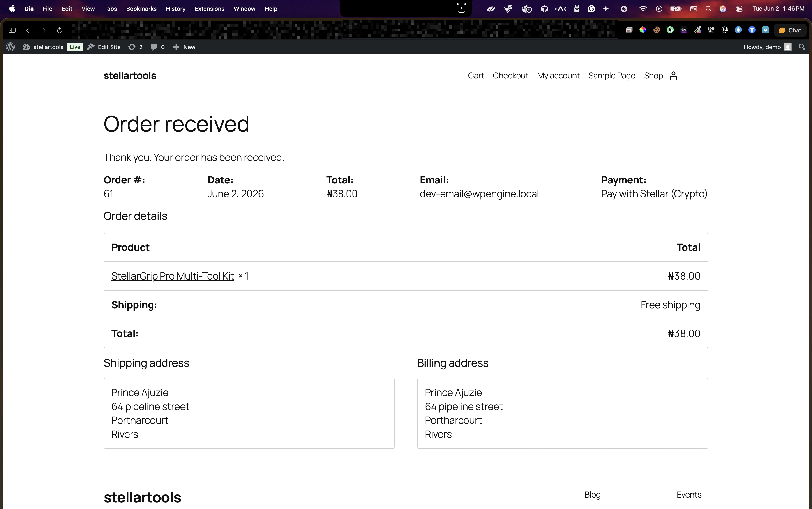812x509 pixels.
Task: Open the Howdy, demo account menu
Action: tap(767, 47)
